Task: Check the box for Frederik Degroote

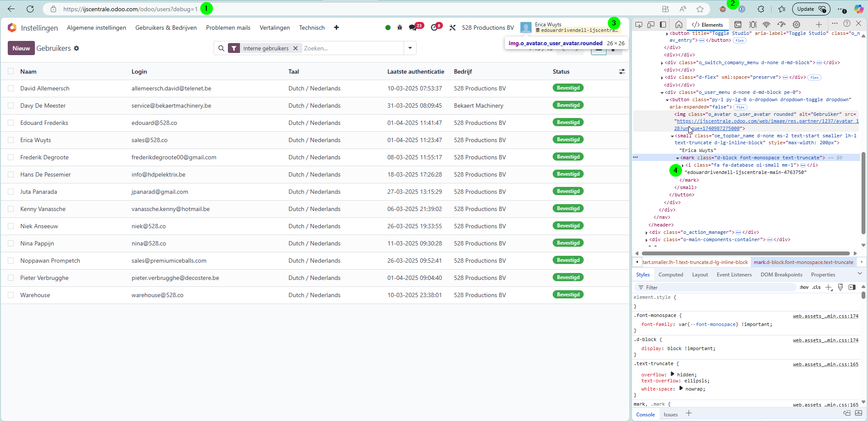Action: (x=11, y=157)
